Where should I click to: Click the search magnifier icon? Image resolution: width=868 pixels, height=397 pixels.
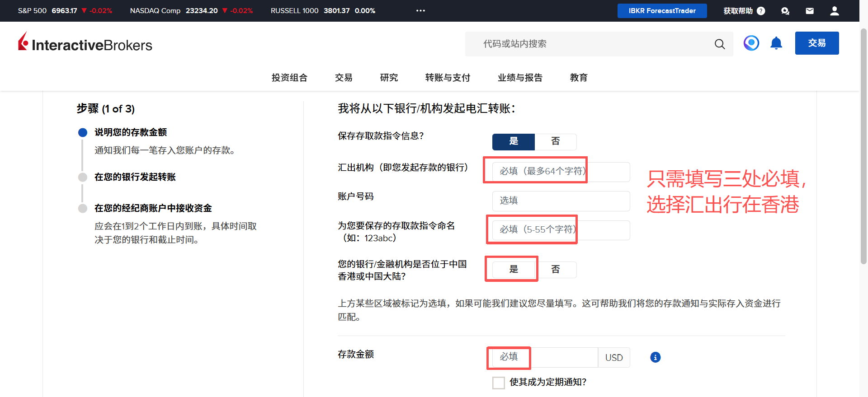pos(719,44)
